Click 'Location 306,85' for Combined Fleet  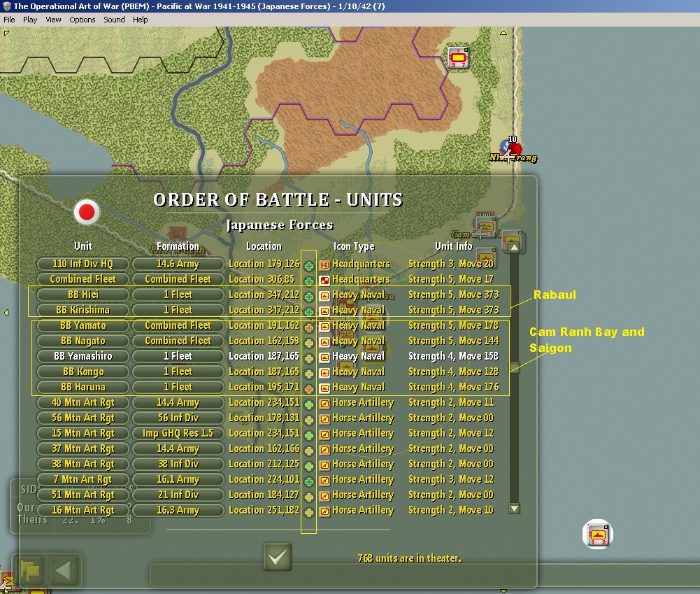261,279
